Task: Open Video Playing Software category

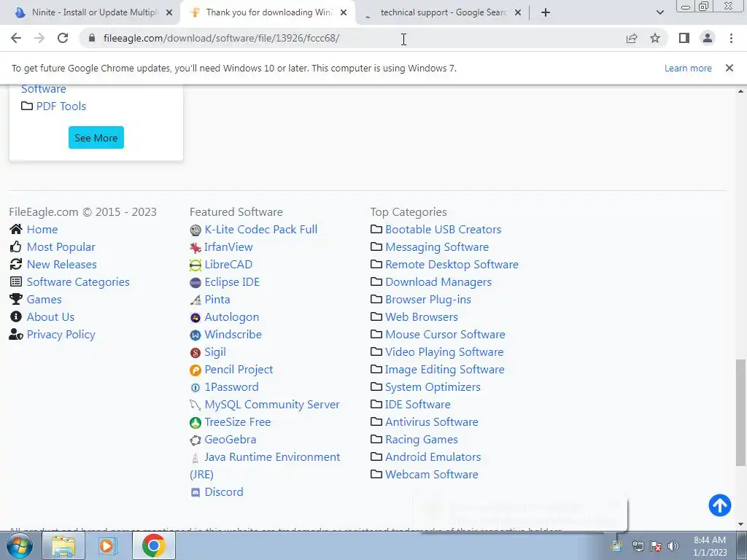Action: point(444,352)
